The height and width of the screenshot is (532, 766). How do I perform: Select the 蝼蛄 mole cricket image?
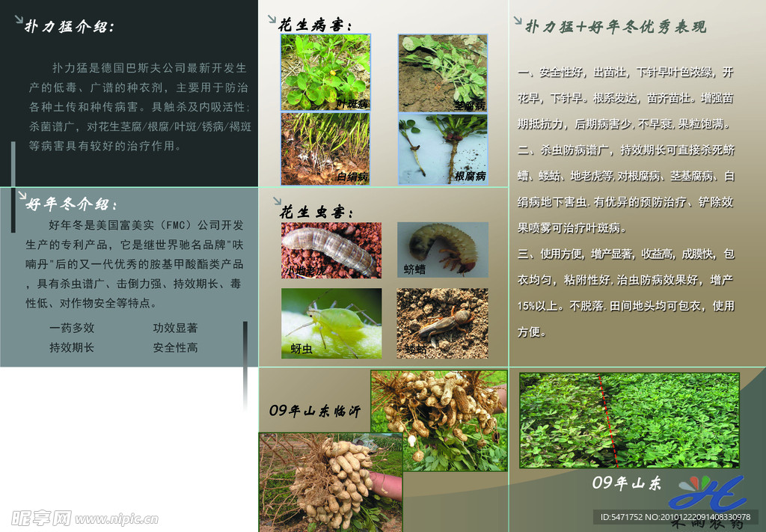pyautogui.click(x=442, y=323)
